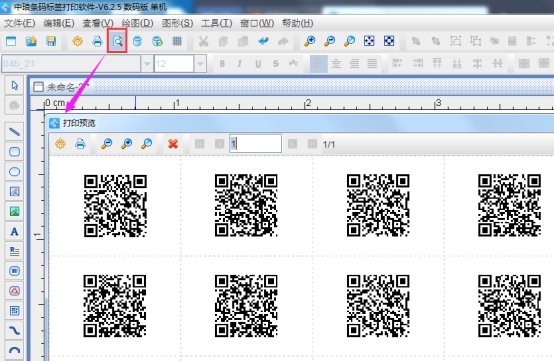Toggle italic formatting button

click(x=240, y=64)
